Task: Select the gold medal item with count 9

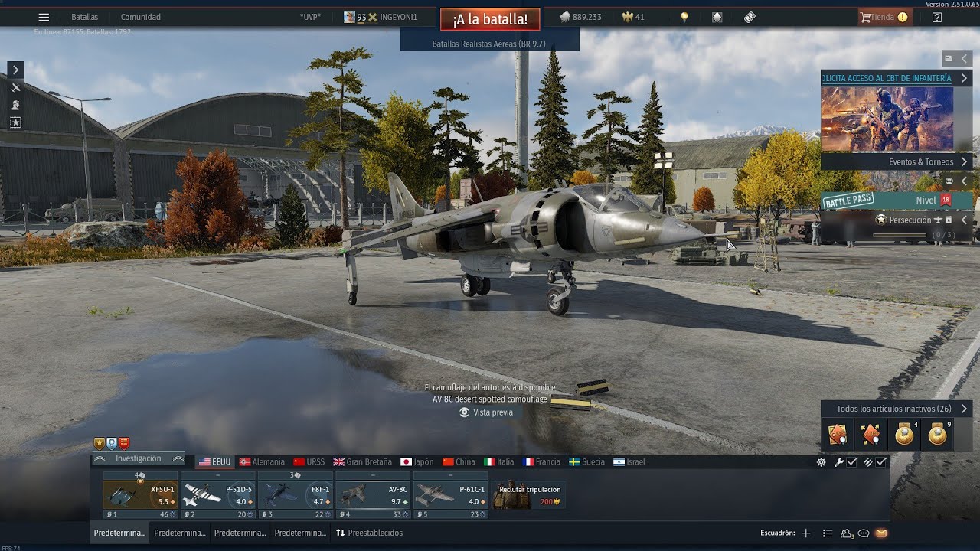Action: pyautogui.click(x=937, y=435)
